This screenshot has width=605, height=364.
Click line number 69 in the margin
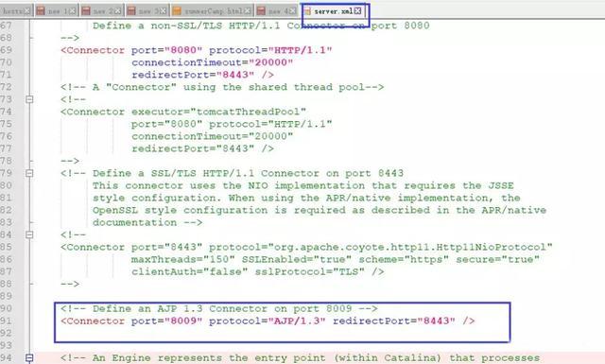(7, 50)
